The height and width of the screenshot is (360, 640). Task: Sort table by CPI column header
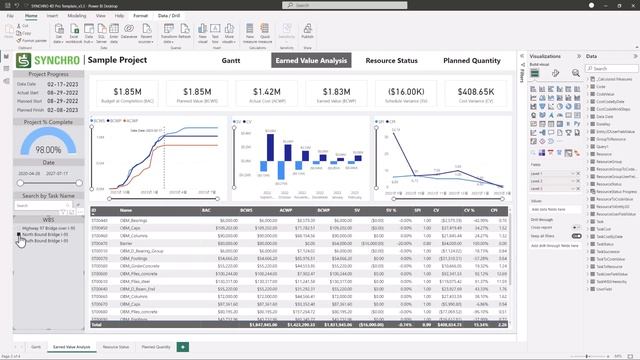[494, 211]
